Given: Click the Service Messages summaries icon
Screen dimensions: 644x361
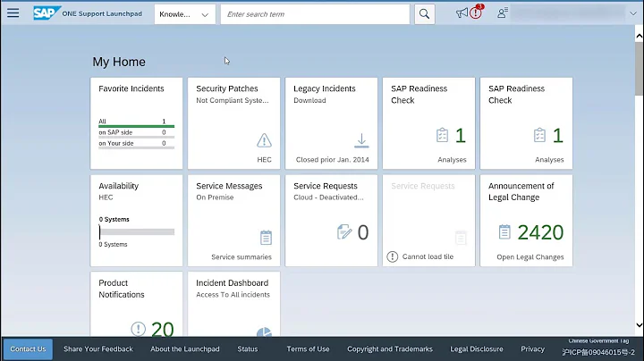Looking at the screenshot, I should (x=266, y=238).
